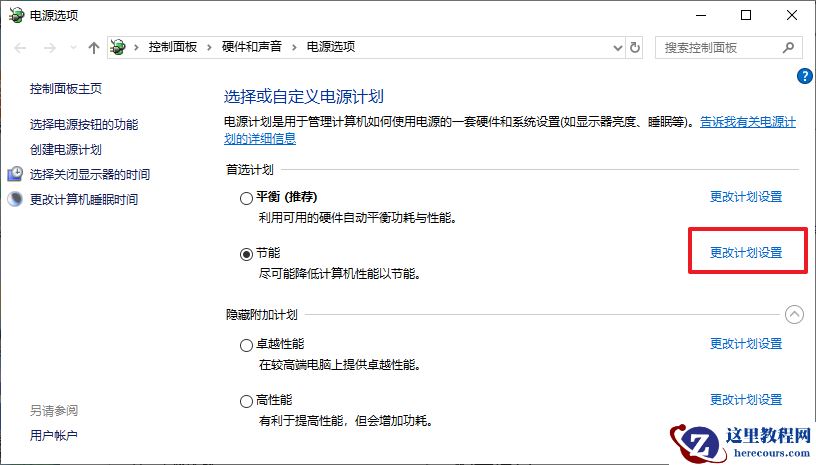
Task: Click the 硬件和声音 breadcrumb
Action: coord(251,47)
